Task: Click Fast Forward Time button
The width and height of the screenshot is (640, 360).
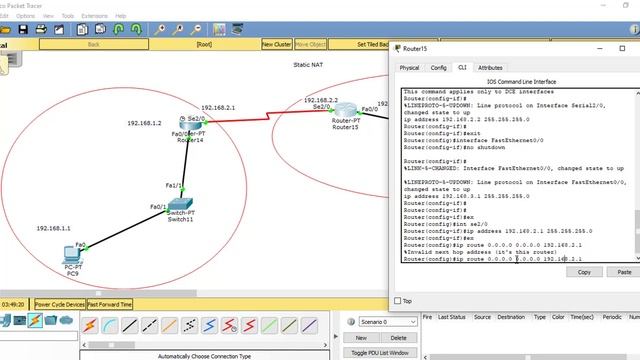Action: pos(109,304)
